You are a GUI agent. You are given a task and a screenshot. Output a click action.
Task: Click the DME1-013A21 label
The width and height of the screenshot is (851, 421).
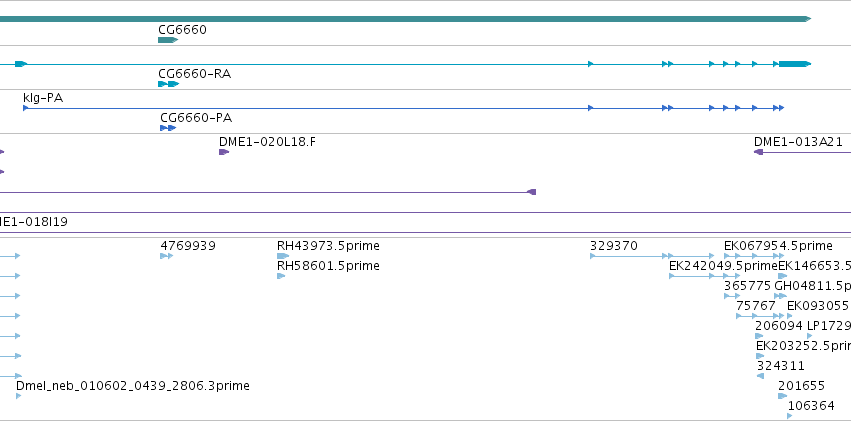(x=798, y=142)
